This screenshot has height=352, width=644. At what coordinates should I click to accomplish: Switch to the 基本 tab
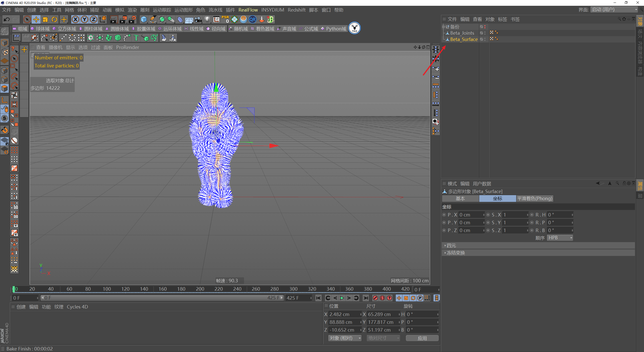tap(460, 199)
